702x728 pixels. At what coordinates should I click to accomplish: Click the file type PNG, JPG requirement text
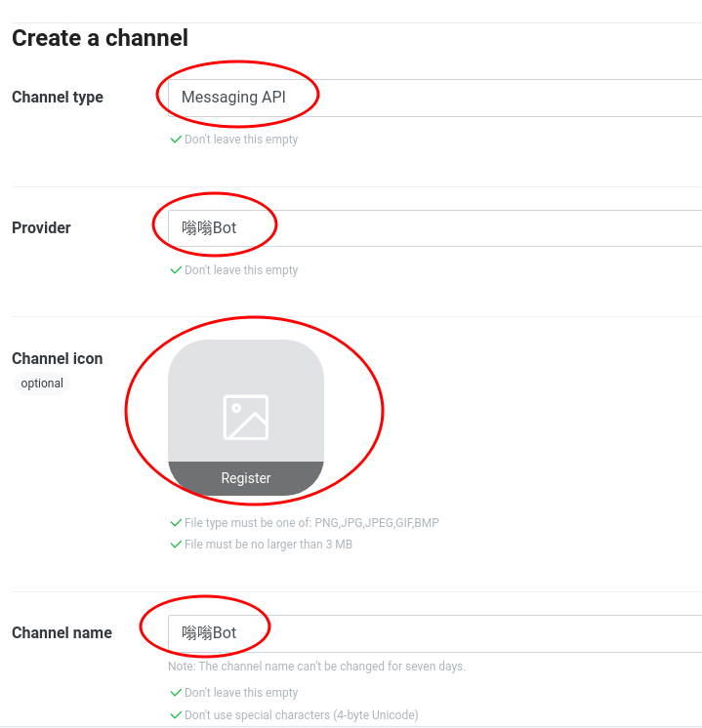click(x=311, y=523)
